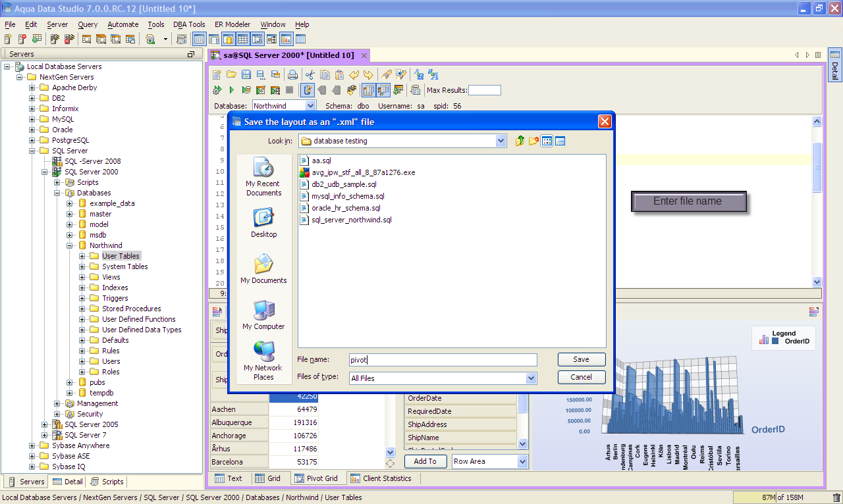Screen dimensions: 843x504
Task: Click the Add To button
Action: coord(425,461)
